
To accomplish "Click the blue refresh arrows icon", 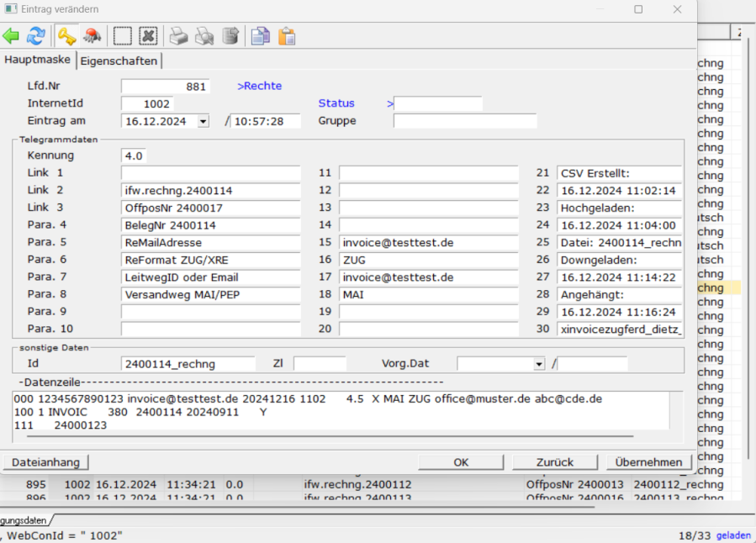I will [36, 36].
